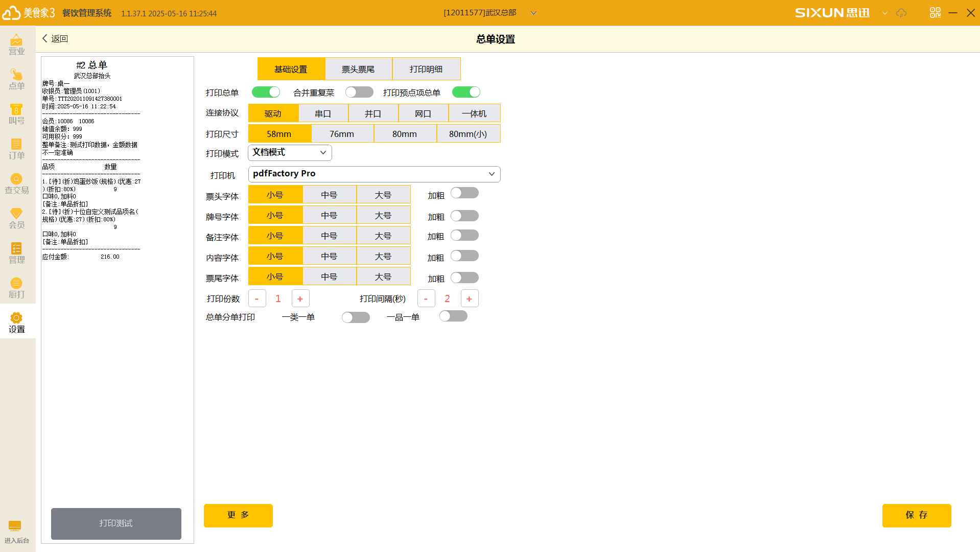Set 备注字体 to 中号

(330, 236)
